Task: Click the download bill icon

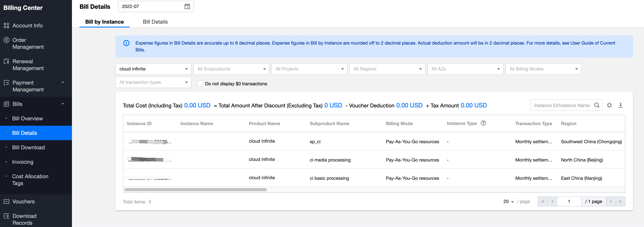Action: (620, 105)
